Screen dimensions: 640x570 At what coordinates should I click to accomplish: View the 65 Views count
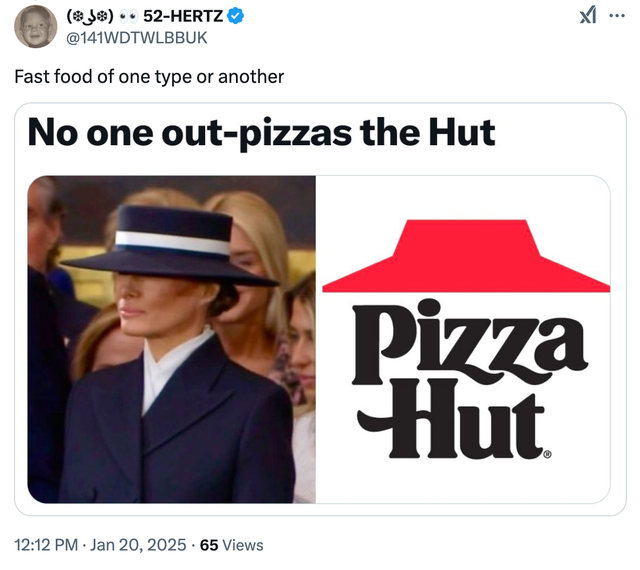pyautogui.click(x=232, y=545)
